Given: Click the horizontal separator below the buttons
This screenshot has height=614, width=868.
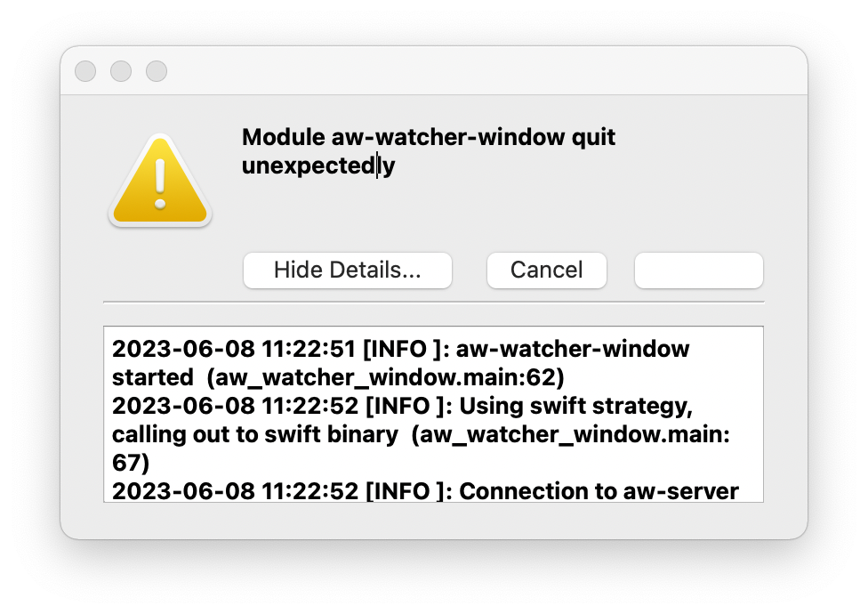Looking at the screenshot, I should [x=434, y=303].
